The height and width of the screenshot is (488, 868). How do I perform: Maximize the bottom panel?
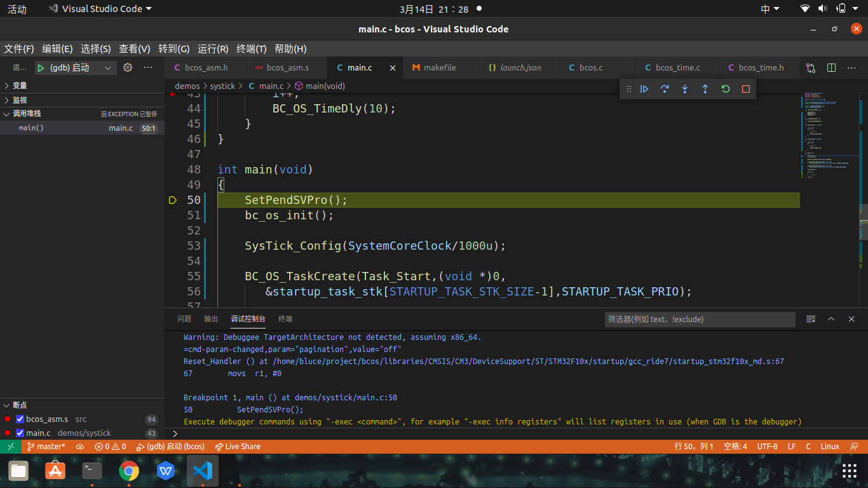831,319
